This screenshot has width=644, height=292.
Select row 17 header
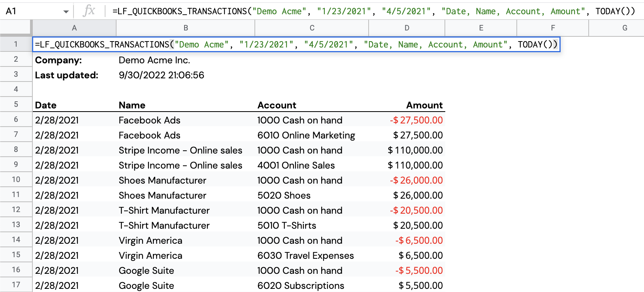point(16,285)
